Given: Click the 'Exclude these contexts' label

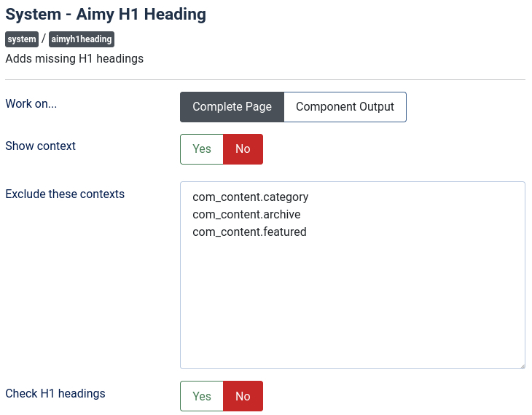Looking at the screenshot, I should tap(65, 194).
